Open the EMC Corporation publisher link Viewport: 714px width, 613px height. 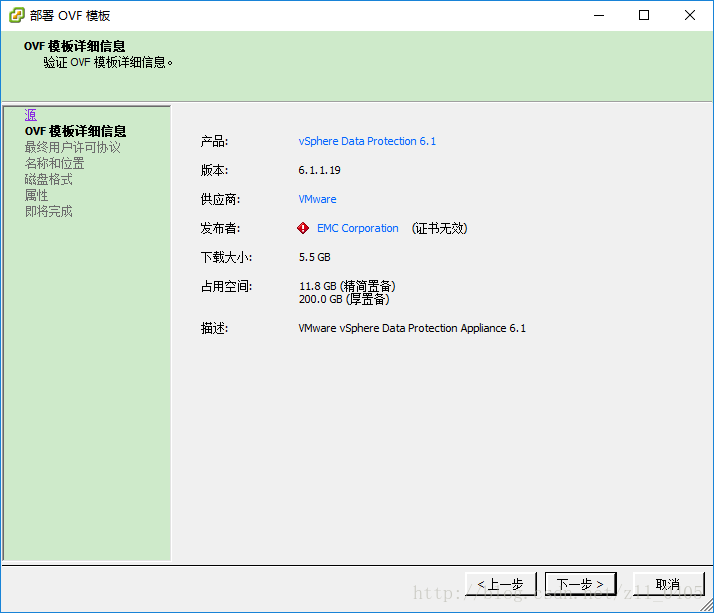[x=357, y=228]
